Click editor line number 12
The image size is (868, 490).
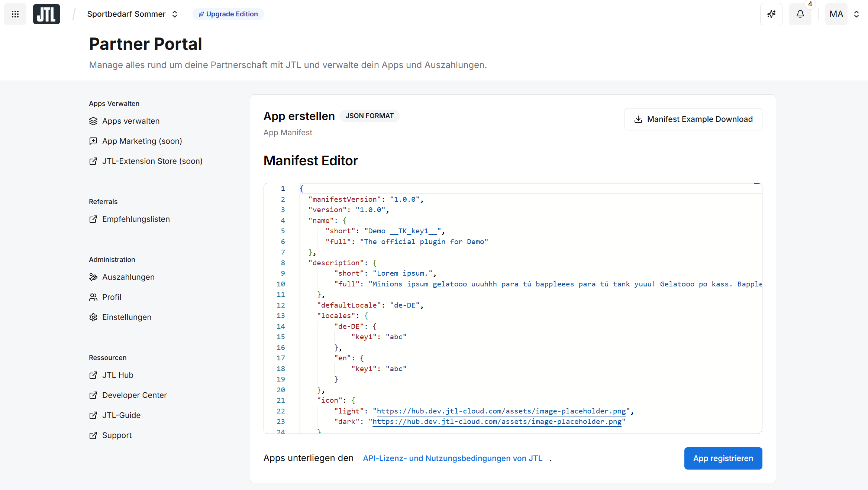click(x=281, y=305)
